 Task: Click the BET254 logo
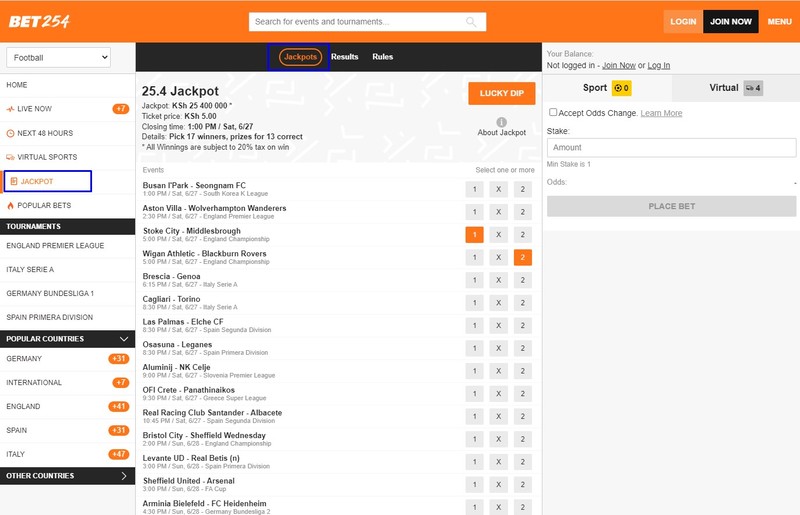click(39, 21)
